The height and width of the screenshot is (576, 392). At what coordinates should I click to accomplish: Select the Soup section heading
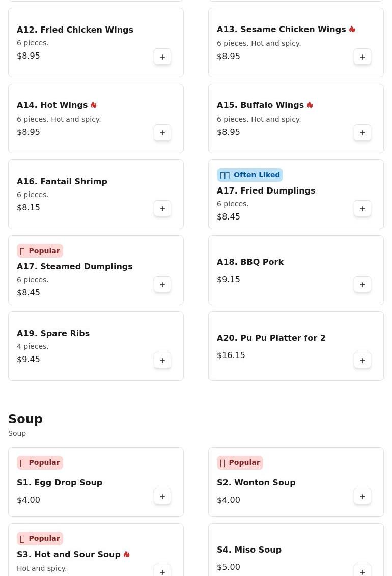pos(25,419)
